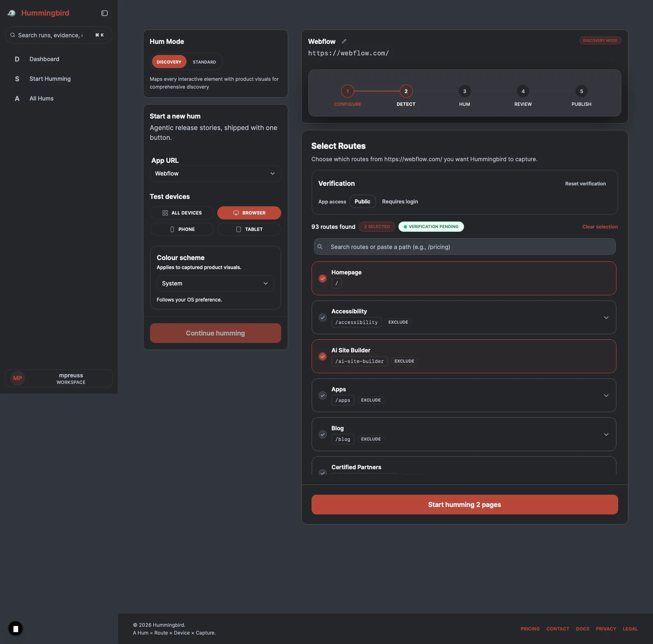The image size is (653, 644).
Task: Switch Hum Mode to Standard
Action: pyautogui.click(x=204, y=62)
